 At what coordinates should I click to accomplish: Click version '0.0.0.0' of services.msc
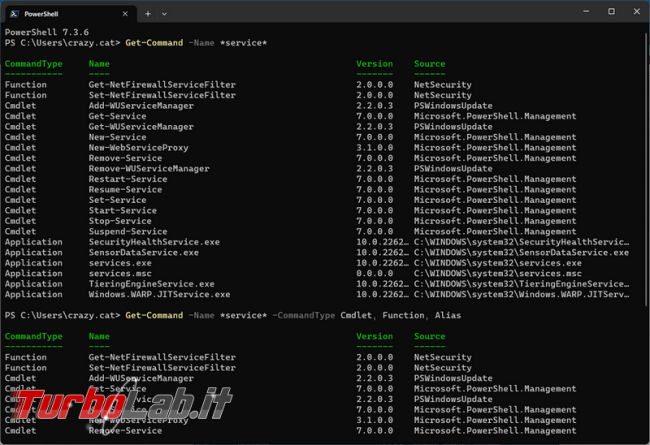(x=374, y=273)
